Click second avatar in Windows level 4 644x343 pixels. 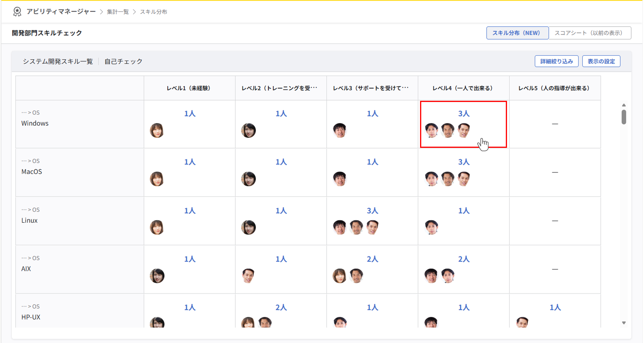pyautogui.click(x=447, y=130)
